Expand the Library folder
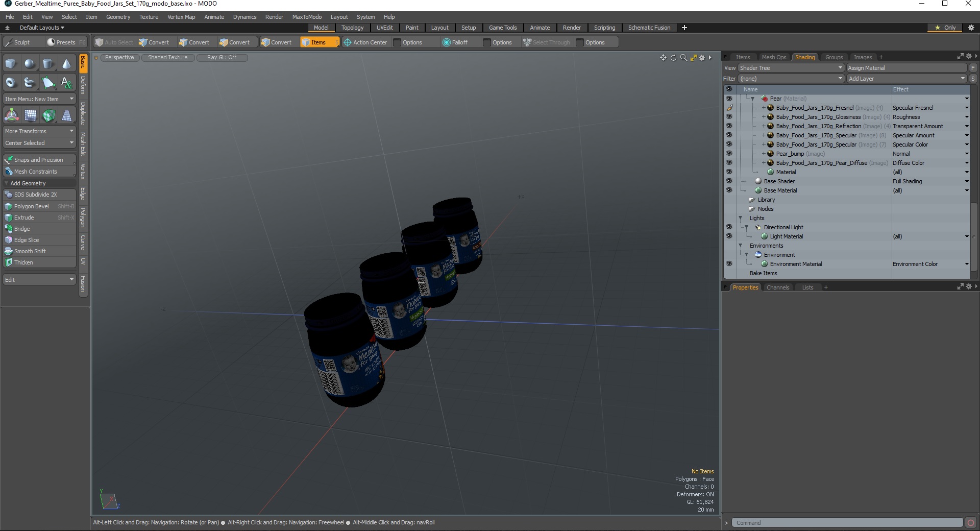The image size is (980, 531). click(752, 200)
